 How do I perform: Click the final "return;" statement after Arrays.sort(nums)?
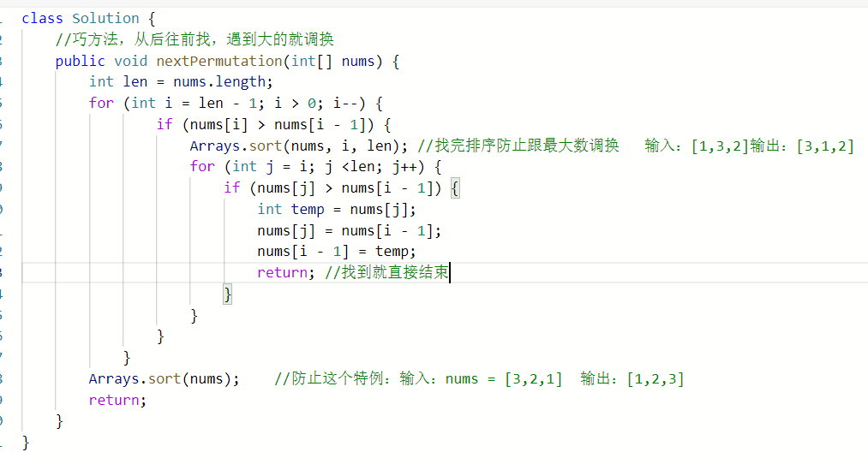118,401
